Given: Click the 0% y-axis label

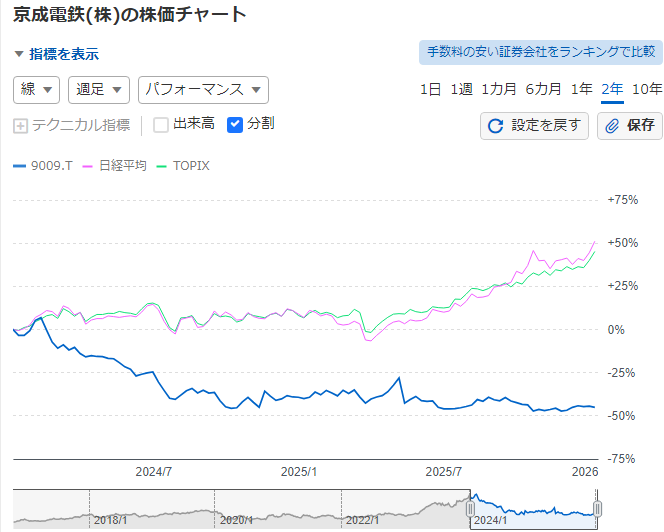Looking at the screenshot, I should pyautogui.click(x=616, y=330).
